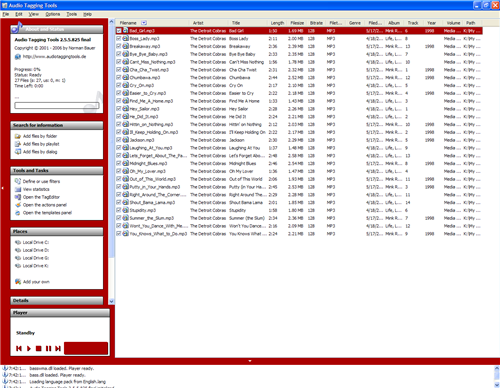Uncheck the Bad_Girl.mp3 checkbox

(x=119, y=31)
